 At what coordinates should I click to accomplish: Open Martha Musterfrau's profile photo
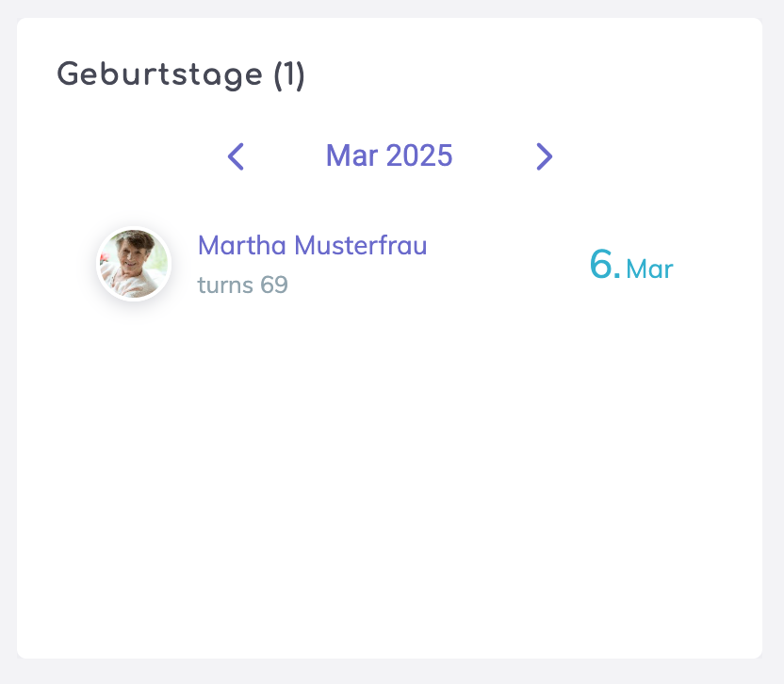coord(134,264)
